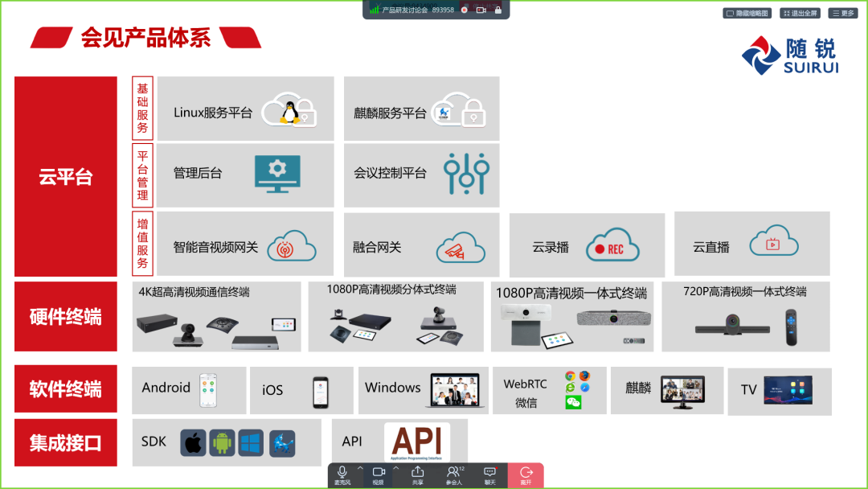Click the signal strength bars icon
Screen dimensions: 868x489
click(x=374, y=10)
